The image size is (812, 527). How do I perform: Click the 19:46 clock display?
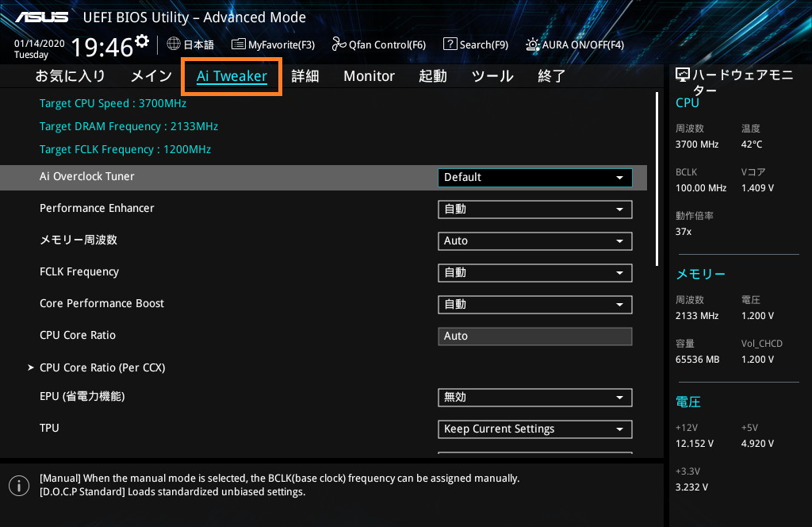(102, 47)
